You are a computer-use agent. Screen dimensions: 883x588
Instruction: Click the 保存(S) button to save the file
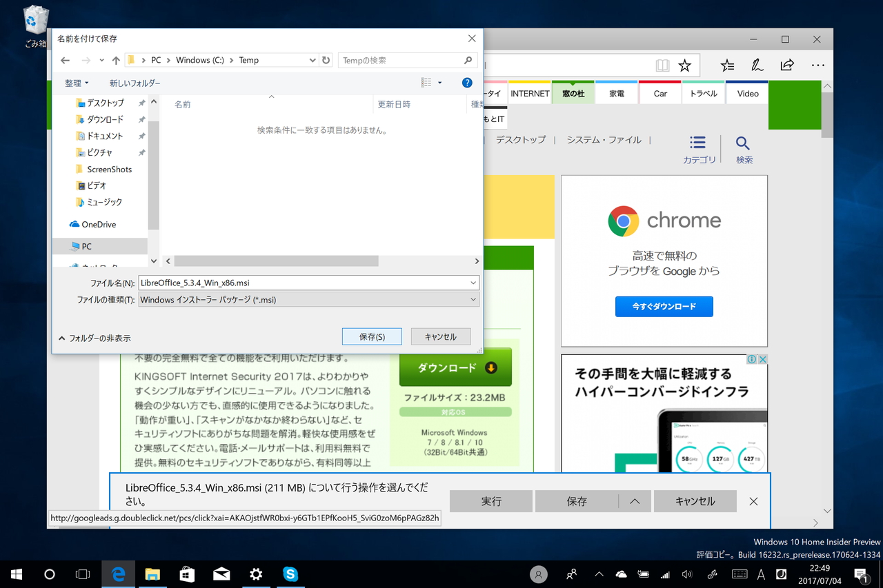371,336
